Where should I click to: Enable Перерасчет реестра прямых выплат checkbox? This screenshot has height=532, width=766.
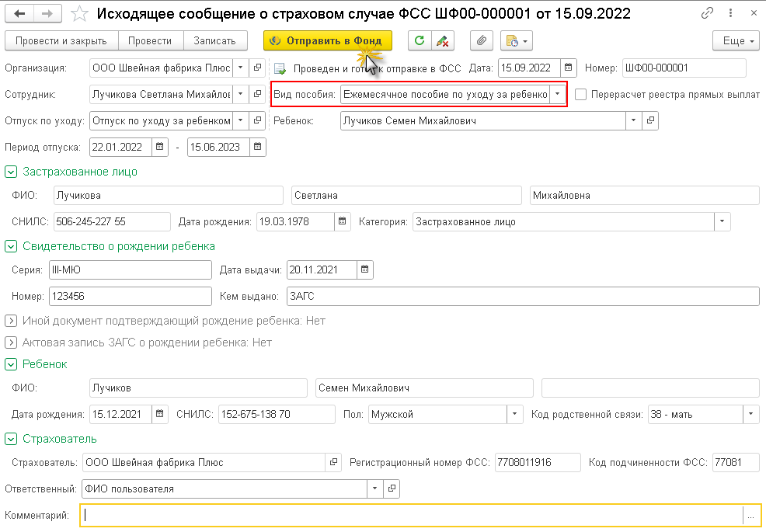[580, 95]
